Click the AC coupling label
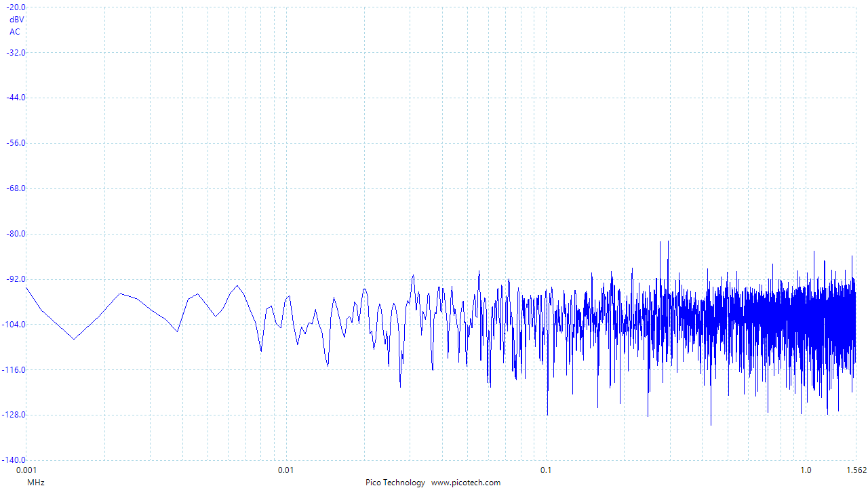The image size is (868, 488). pyautogui.click(x=15, y=32)
